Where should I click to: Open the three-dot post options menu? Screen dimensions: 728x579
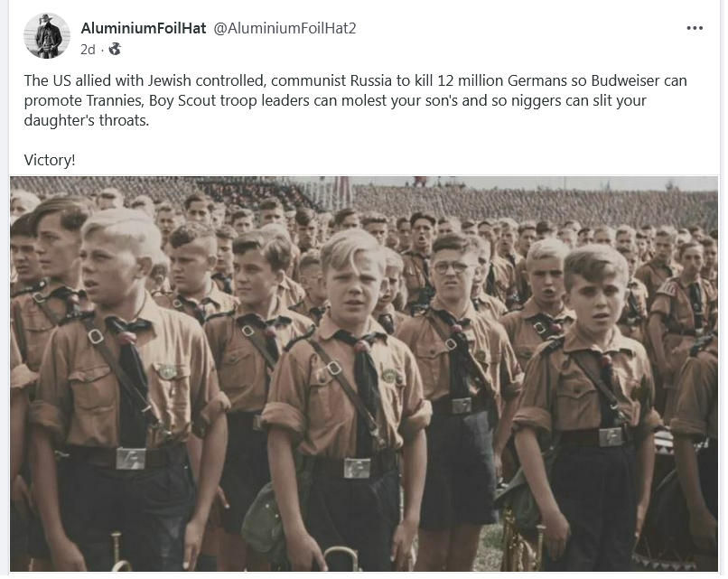click(x=694, y=28)
